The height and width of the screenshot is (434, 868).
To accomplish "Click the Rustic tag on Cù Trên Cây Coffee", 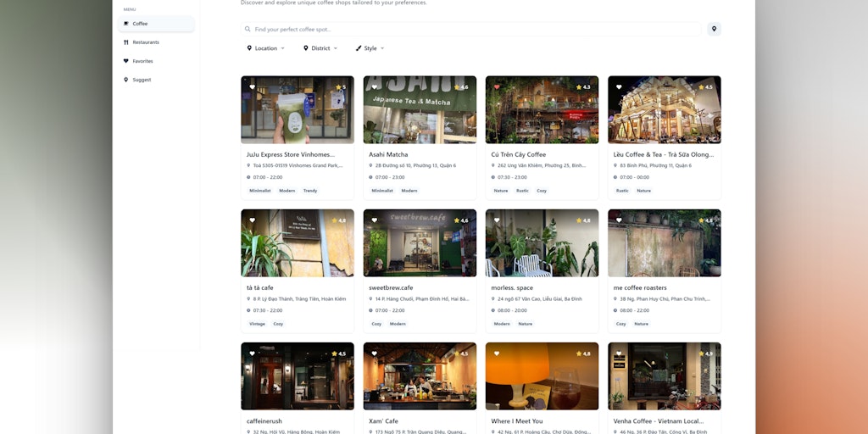I will (x=522, y=191).
